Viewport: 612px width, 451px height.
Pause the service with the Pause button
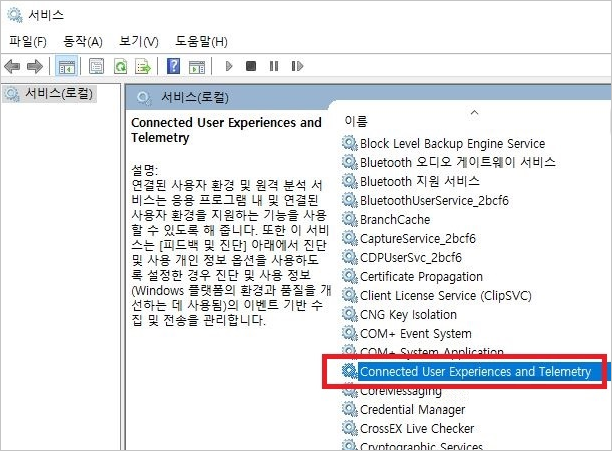click(x=274, y=66)
